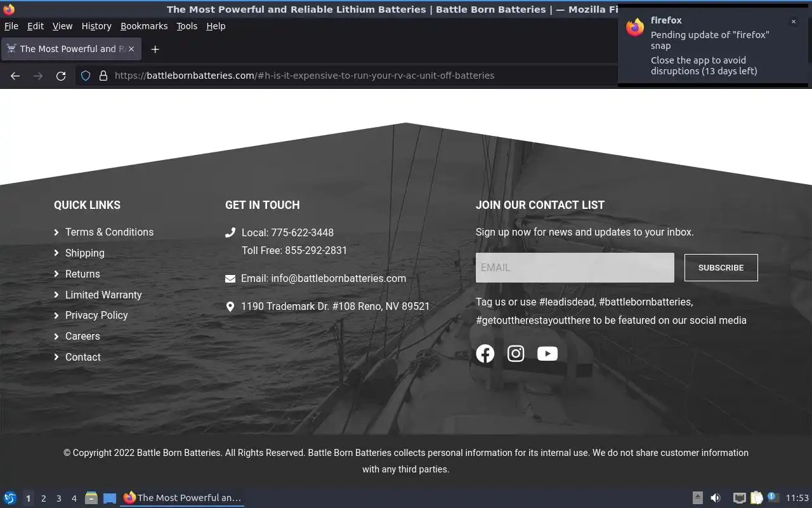812x508 pixels.
Task: Click the phone icon beside Local number
Action: (230, 232)
